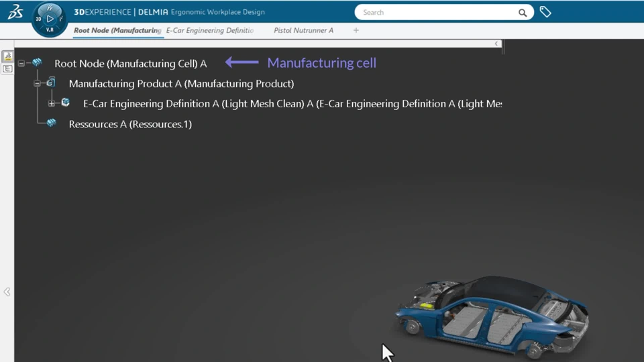
Task: Select the second icon in left sidebar
Action: pyautogui.click(x=7, y=69)
